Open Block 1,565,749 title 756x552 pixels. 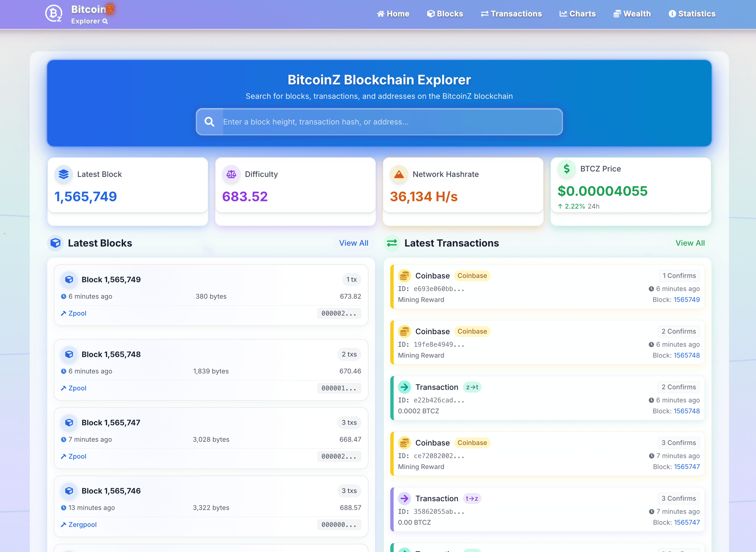pos(111,279)
